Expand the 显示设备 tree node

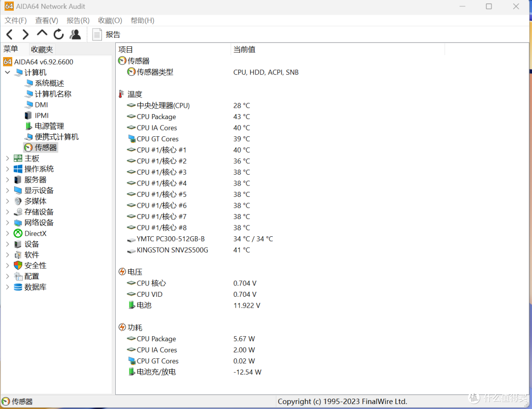(7, 190)
